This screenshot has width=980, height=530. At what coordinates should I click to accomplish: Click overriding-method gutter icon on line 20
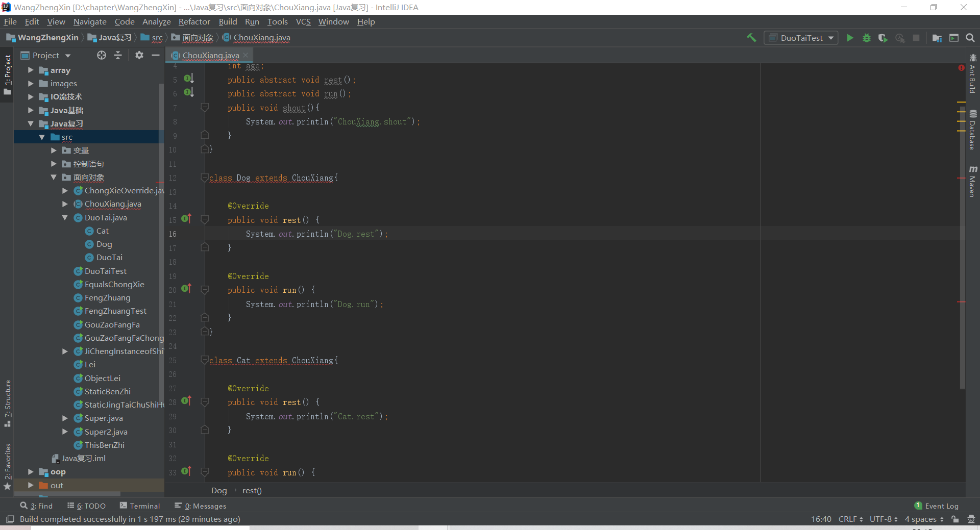[186, 289]
